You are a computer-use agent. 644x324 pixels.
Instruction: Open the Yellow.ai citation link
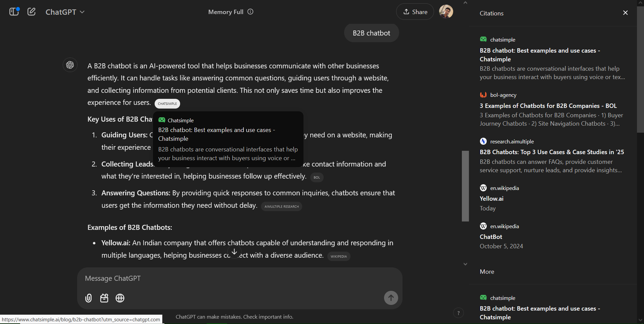491,198
